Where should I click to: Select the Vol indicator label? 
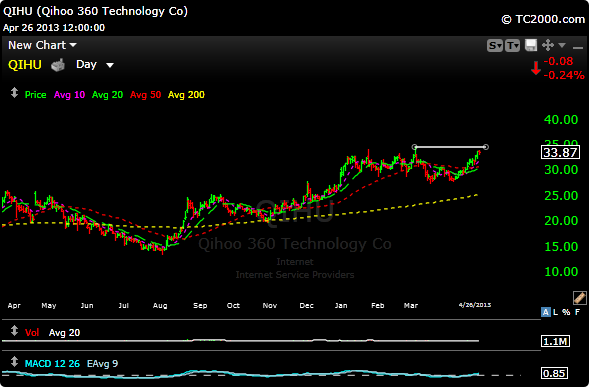click(x=32, y=333)
